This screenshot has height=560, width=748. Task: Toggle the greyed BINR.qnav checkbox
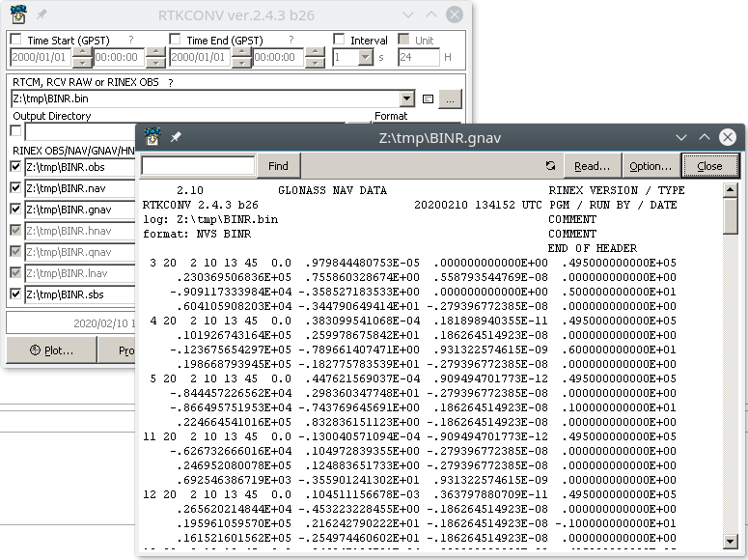15,251
